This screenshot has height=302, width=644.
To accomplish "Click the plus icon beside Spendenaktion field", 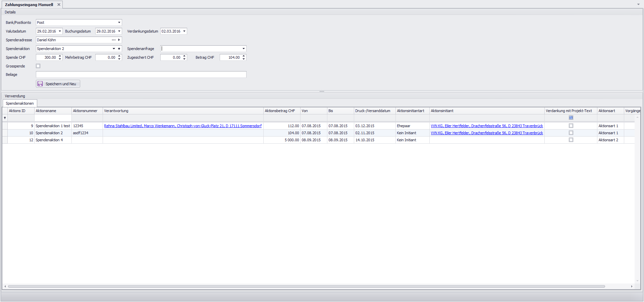I will click(119, 49).
